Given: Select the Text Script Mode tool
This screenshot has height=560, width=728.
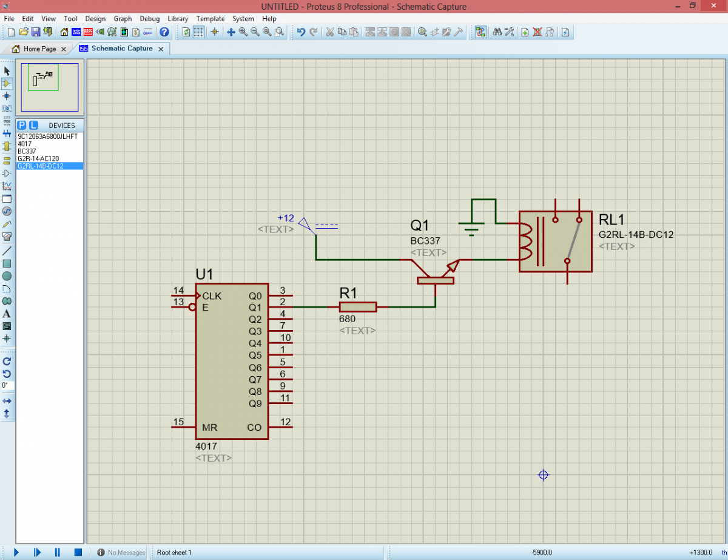Looking at the screenshot, I should 7,121.
